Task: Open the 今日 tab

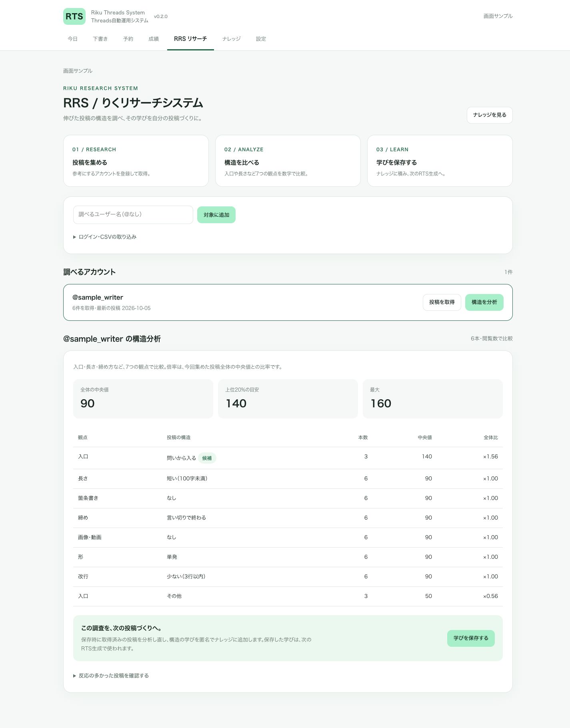Action: coord(72,39)
